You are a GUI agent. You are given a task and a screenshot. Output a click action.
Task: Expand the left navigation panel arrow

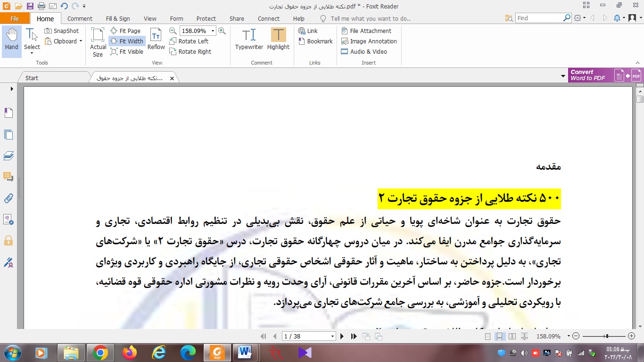pos(12,89)
